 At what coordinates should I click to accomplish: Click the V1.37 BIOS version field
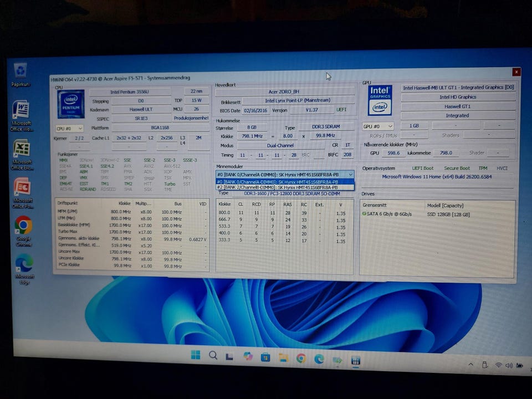pos(312,110)
